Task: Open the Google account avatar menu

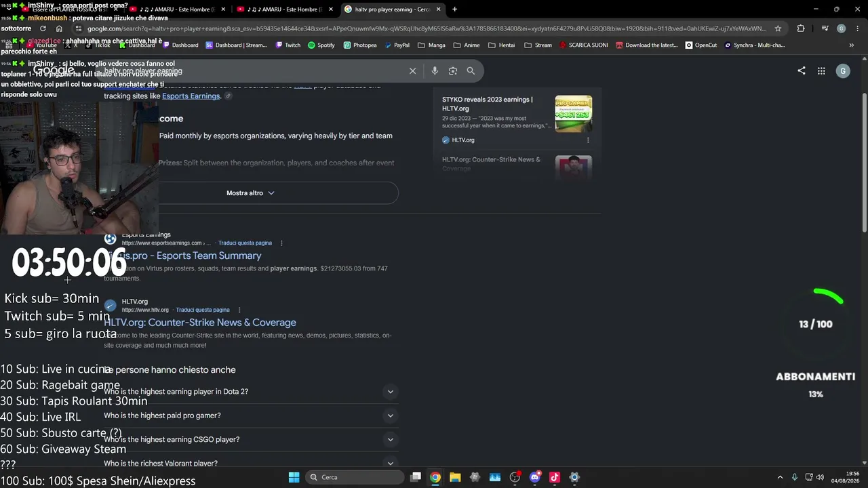Action: 843,70
